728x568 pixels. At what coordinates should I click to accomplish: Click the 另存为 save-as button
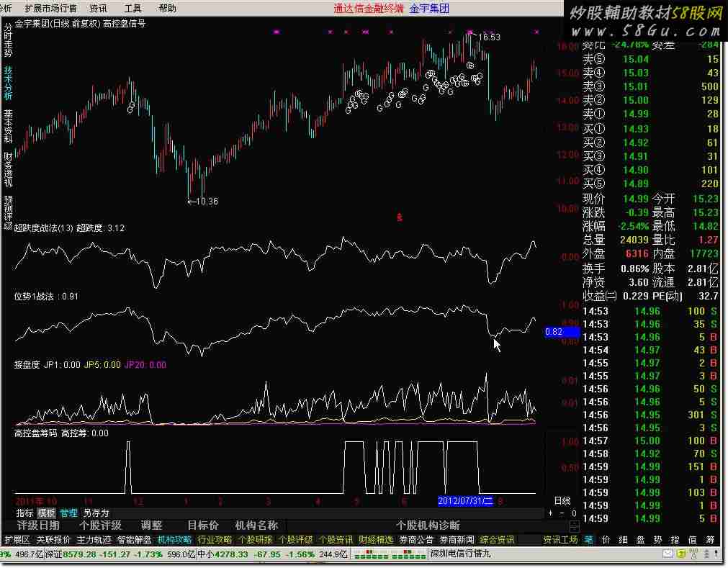pyautogui.click(x=96, y=513)
